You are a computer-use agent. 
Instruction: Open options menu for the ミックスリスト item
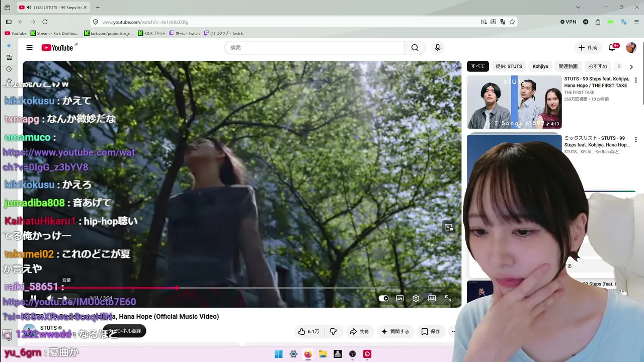point(635,139)
